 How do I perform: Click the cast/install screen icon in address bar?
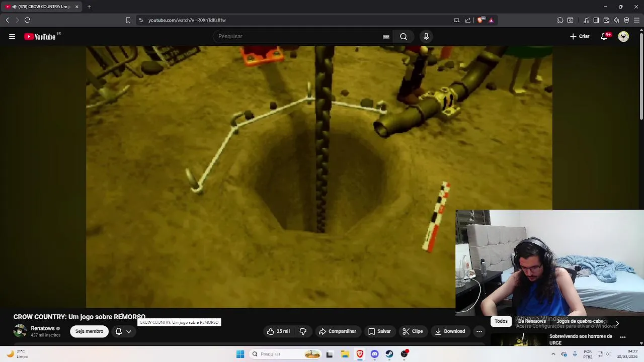[x=456, y=20]
